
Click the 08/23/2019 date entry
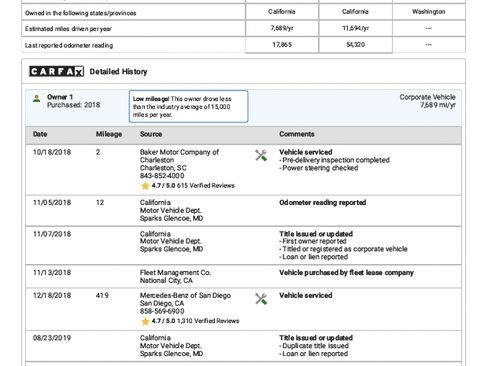click(52, 338)
